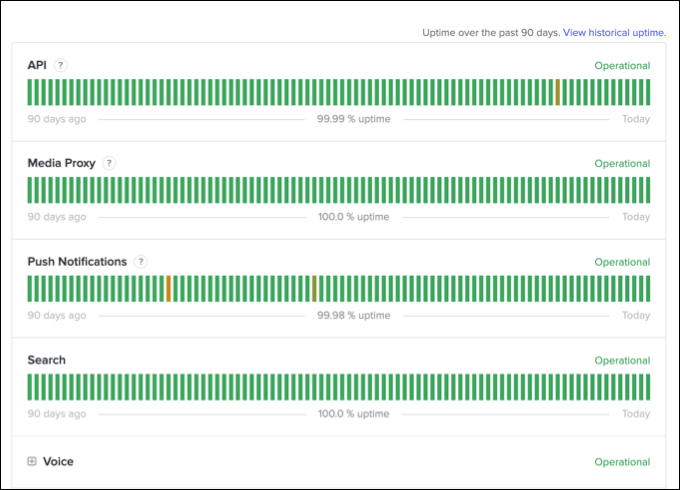Image resolution: width=680 pixels, height=490 pixels.
Task: Click the Voice group name
Action: pos(58,461)
